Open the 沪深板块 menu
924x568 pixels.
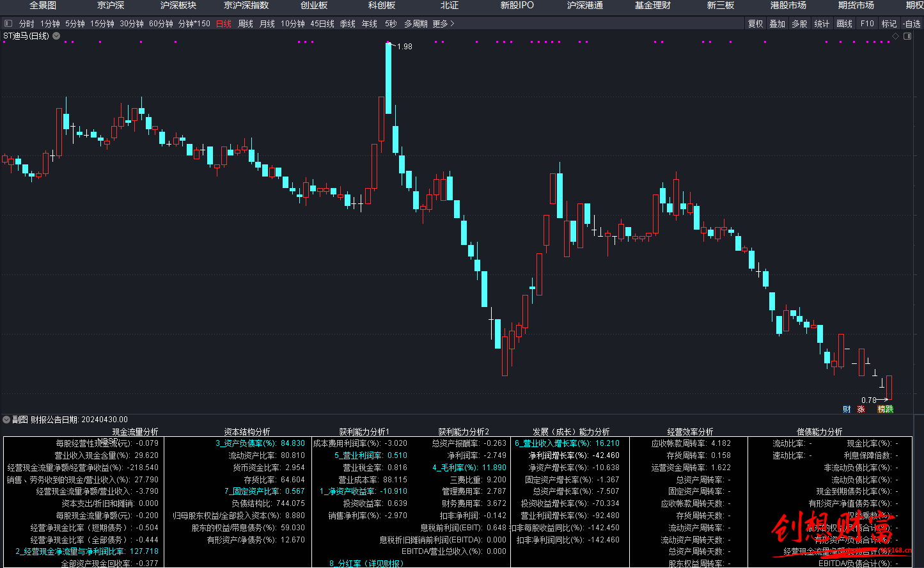point(178,5)
